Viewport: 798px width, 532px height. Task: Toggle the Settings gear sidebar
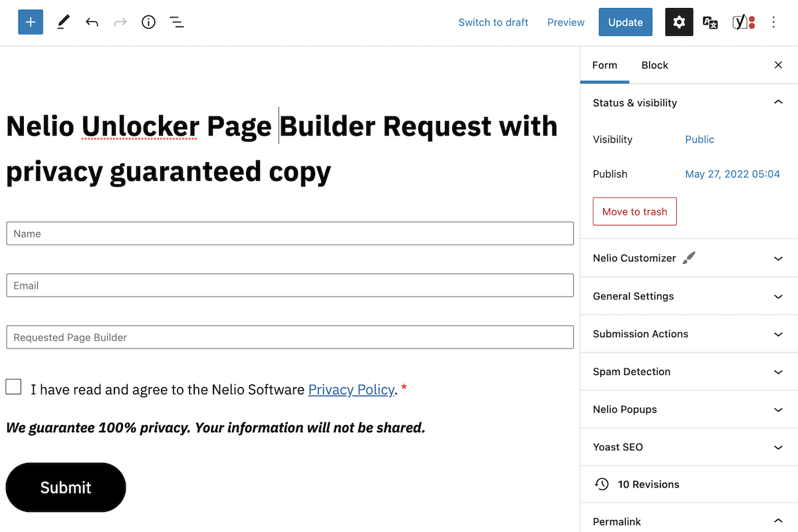[679, 22]
